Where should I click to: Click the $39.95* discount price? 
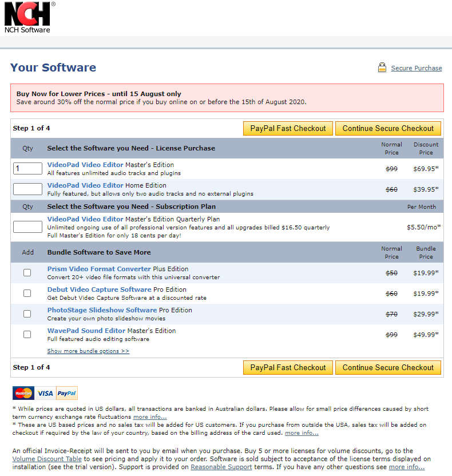tap(426, 189)
